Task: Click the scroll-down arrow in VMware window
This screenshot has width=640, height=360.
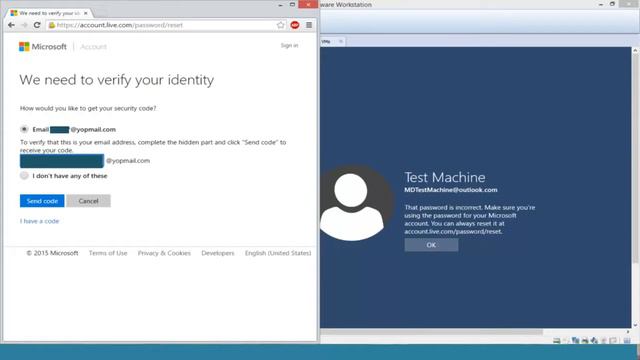Action: pyautogui.click(x=635, y=325)
